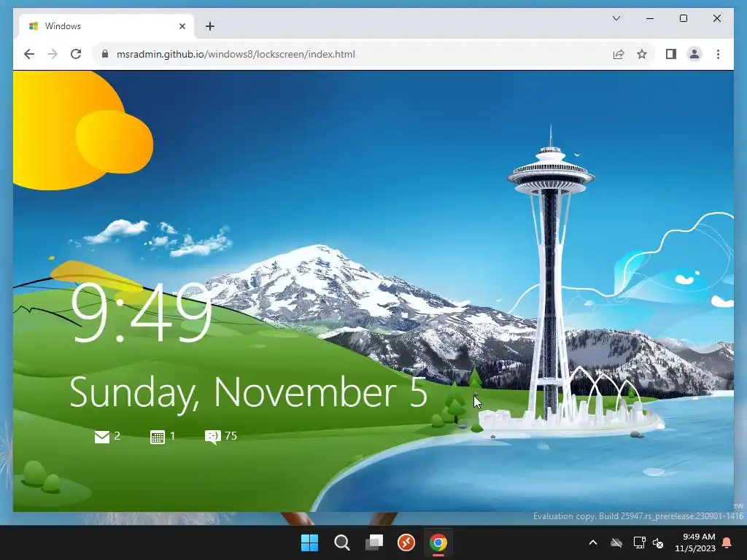Reload the page with the refresh icon
747x560 pixels.
76,54
